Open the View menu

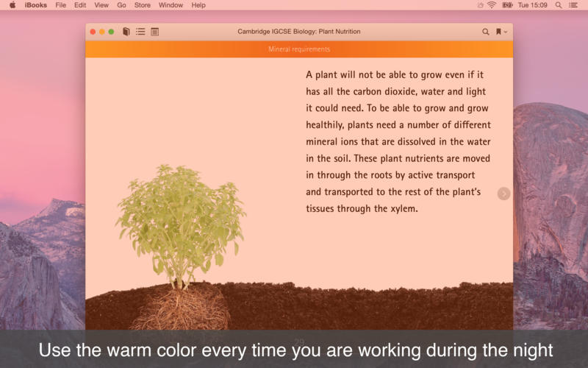pos(101,5)
